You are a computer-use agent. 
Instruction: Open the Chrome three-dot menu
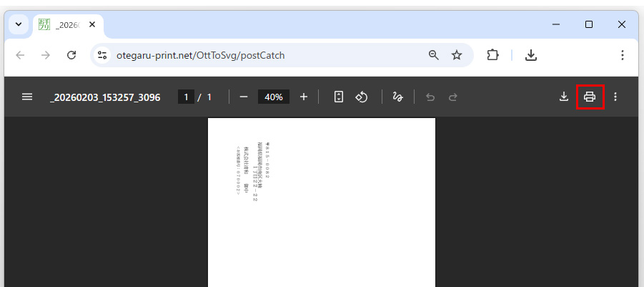click(623, 55)
